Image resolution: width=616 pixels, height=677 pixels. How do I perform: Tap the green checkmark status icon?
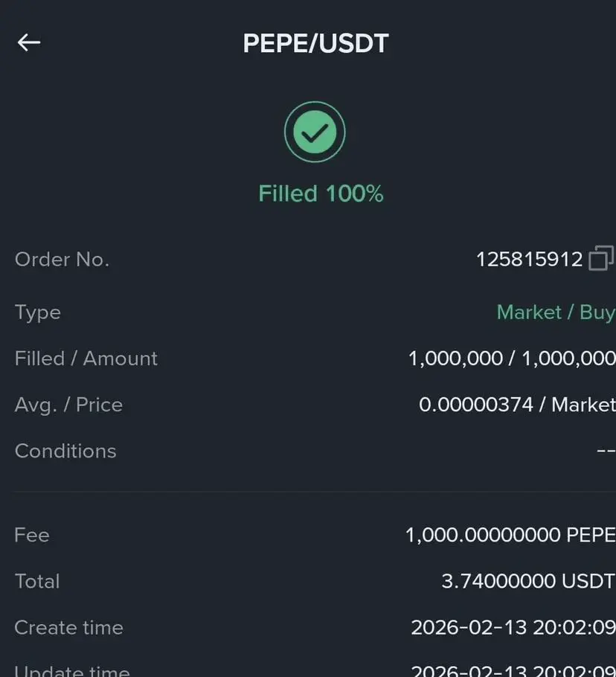coord(315,132)
